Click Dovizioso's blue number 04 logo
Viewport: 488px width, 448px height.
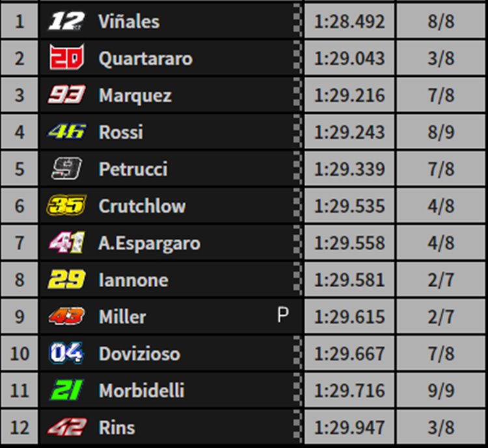(66, 353)
